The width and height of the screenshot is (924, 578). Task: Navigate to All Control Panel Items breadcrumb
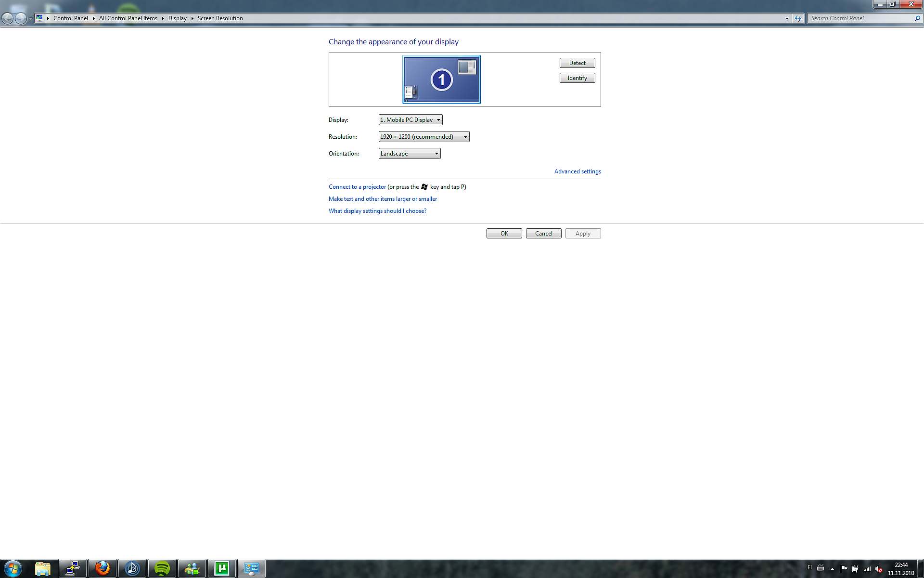(x=128, y=18)
